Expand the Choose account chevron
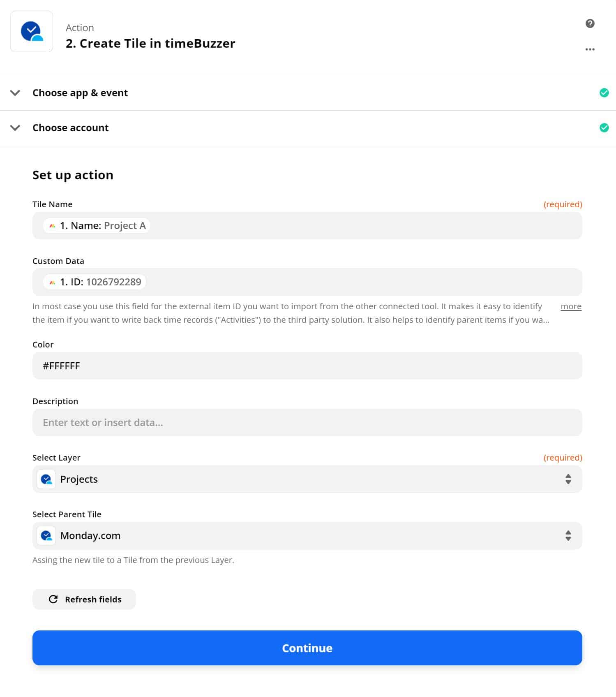The width and height of the screenshot is (616, 697). (x=15, y=128)
